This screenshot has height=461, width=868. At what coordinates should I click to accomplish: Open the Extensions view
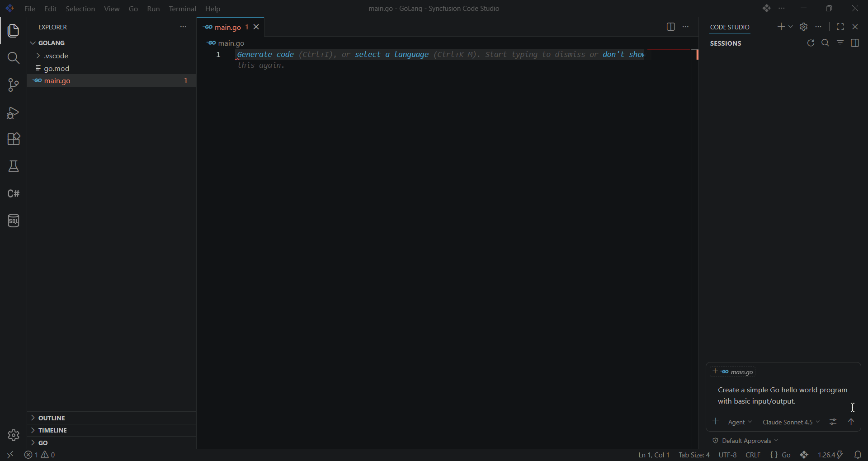pyautogui.click(x=14, y=139)
